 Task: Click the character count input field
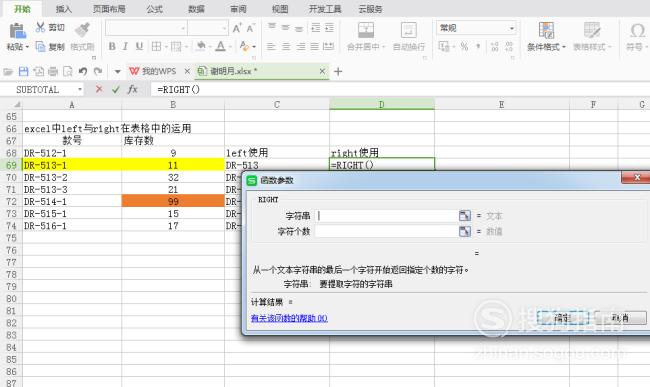[386, 231]
